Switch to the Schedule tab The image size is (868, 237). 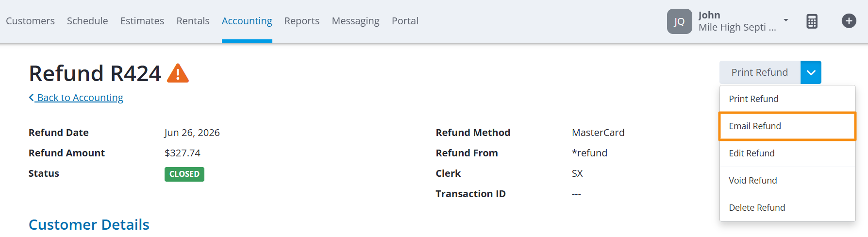coord(87,21)
